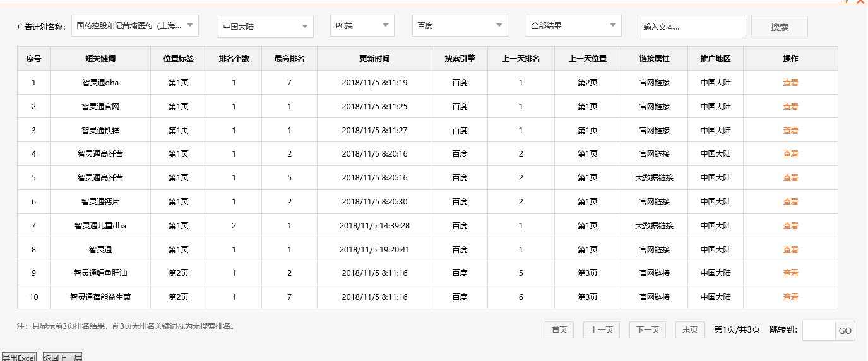The height and width of the screenshot is (361, 868).
Task: Select keyword cell 智灵通dha
Action: click(x=100, y=83)
